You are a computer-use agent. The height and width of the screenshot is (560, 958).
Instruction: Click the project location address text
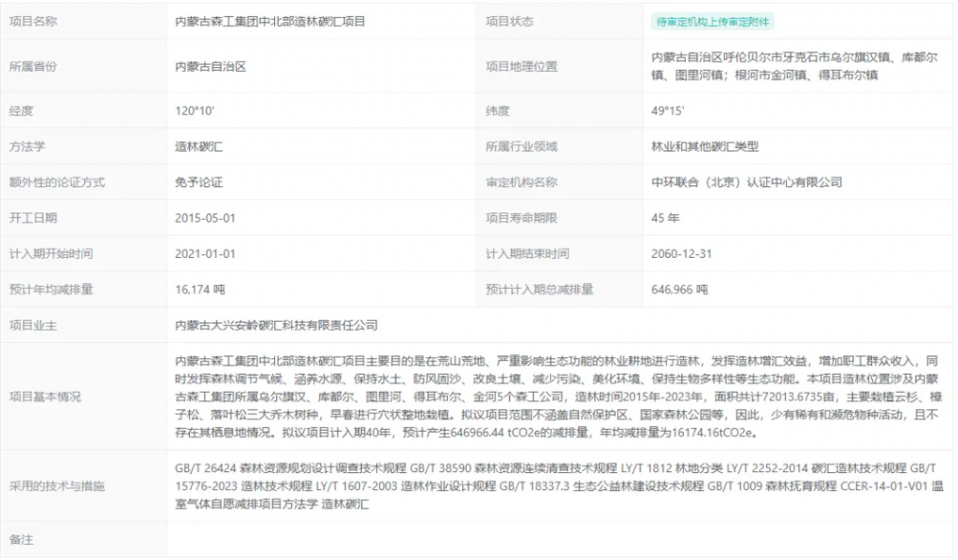(x=793, y=66)
